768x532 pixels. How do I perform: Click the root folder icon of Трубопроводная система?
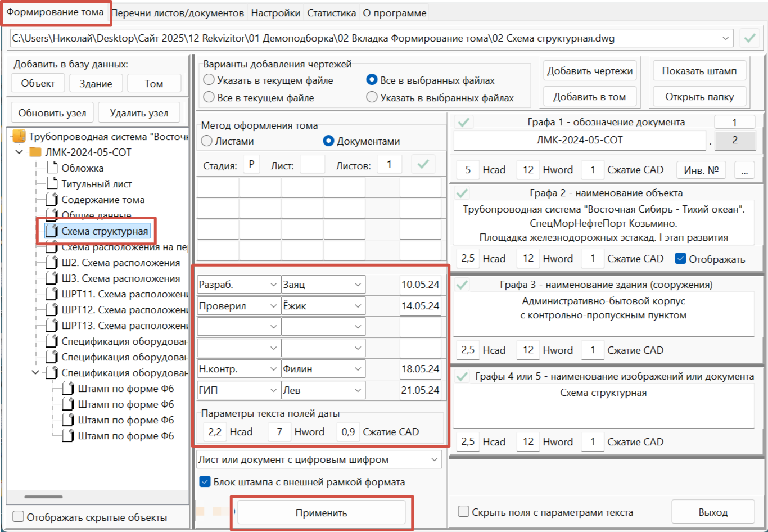pos(19,137)
